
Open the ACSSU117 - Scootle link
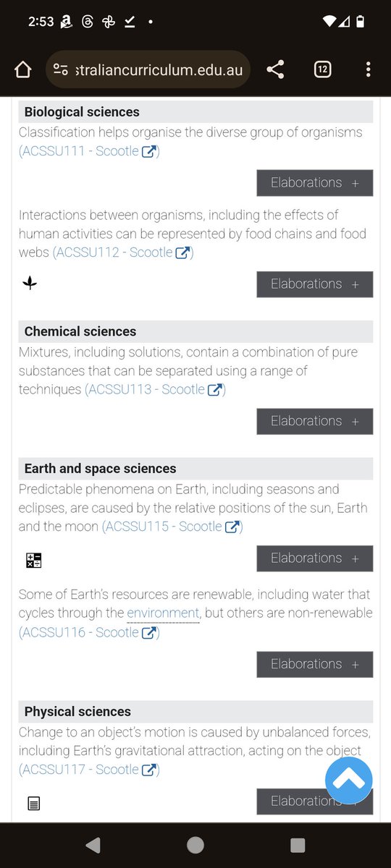pos(89,770)
